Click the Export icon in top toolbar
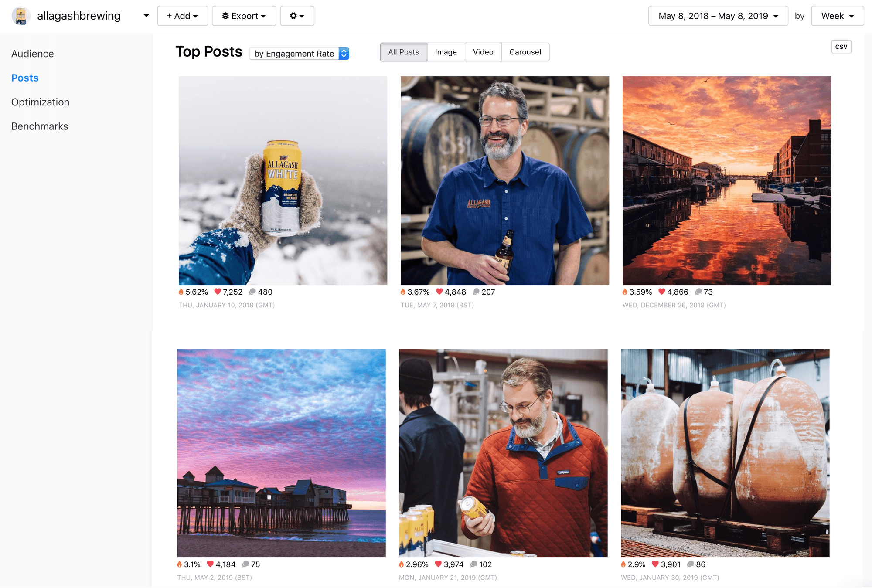Viewport: 872px width, 588px height. 243,14
